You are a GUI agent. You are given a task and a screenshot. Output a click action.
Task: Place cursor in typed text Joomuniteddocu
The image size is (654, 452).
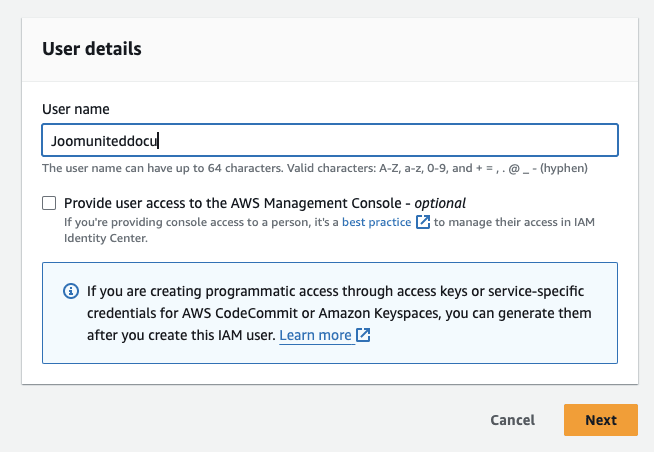click(x=105, y=141)
